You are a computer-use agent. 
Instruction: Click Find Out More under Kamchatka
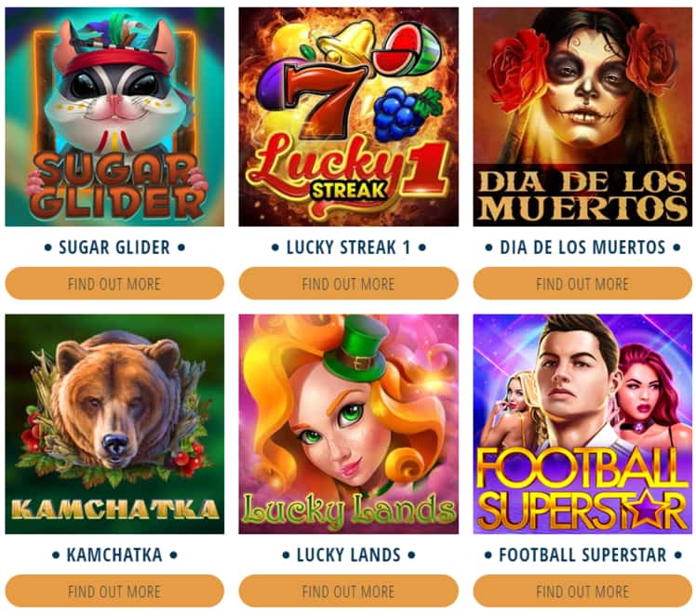click(x=114, y=591)
